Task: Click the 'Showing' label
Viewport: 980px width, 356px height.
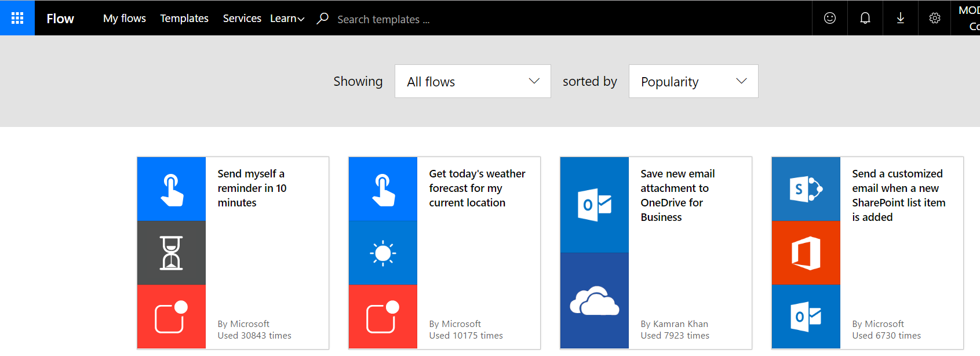Action: click(x=358, y=81)
